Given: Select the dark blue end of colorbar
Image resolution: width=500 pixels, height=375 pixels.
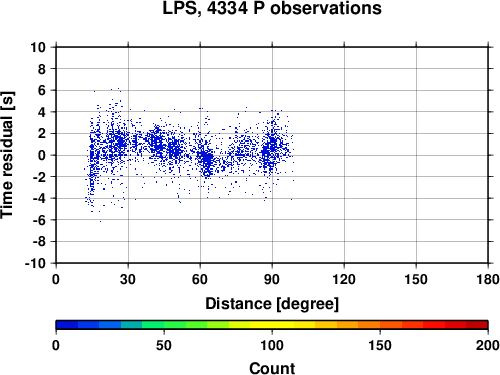Looking at the screenshot, I should 67,325.
